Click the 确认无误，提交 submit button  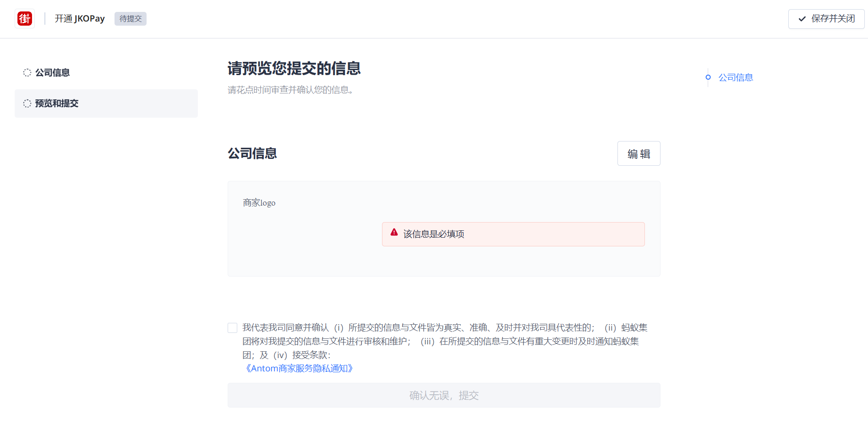444,395
